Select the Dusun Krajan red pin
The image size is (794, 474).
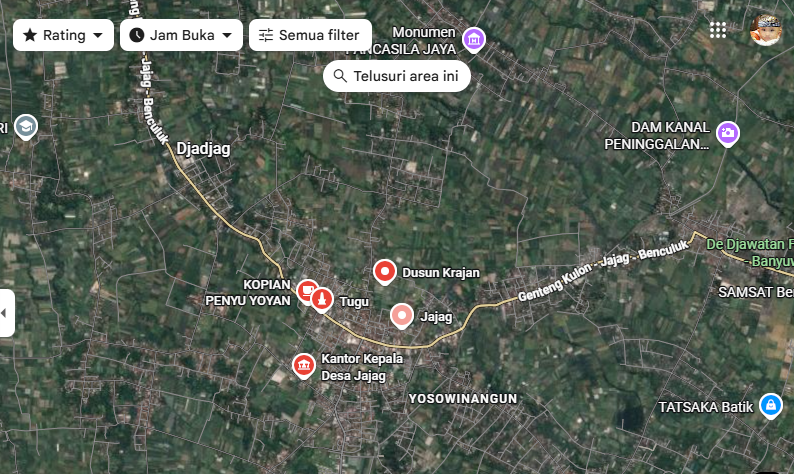[384, 272]
